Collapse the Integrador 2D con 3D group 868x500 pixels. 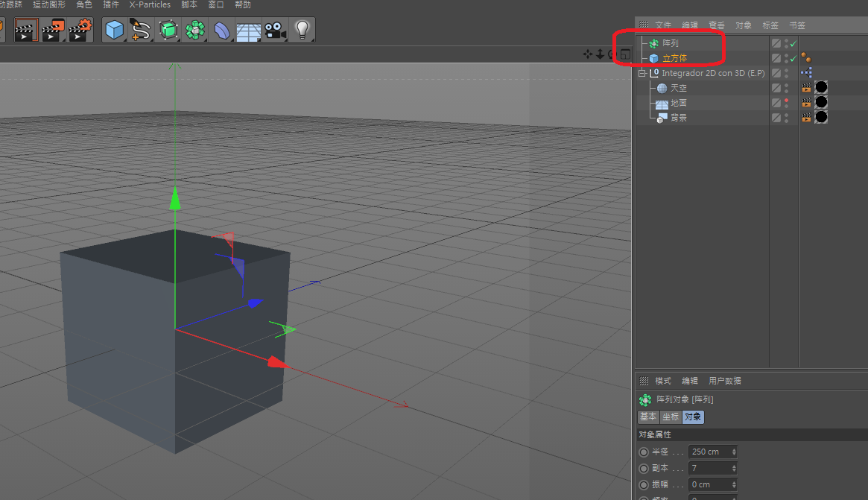[642, 73]
